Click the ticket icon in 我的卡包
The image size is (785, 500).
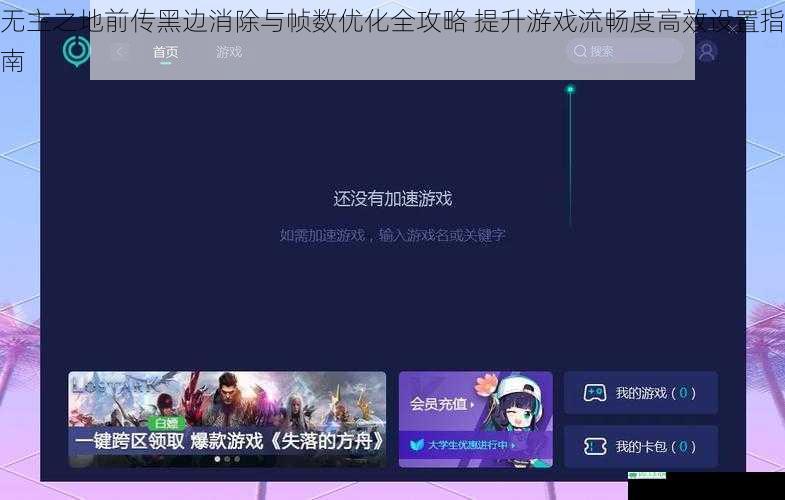[595, 446]
